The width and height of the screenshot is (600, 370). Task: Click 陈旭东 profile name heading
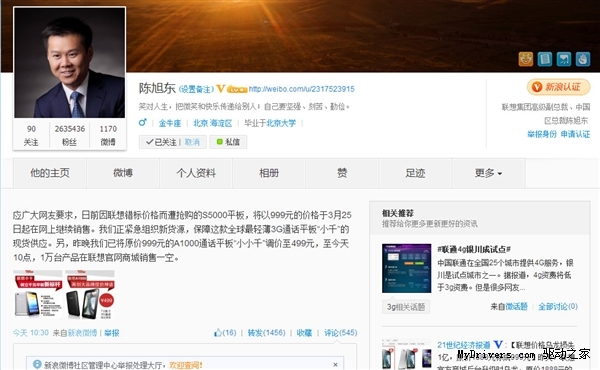157,88
